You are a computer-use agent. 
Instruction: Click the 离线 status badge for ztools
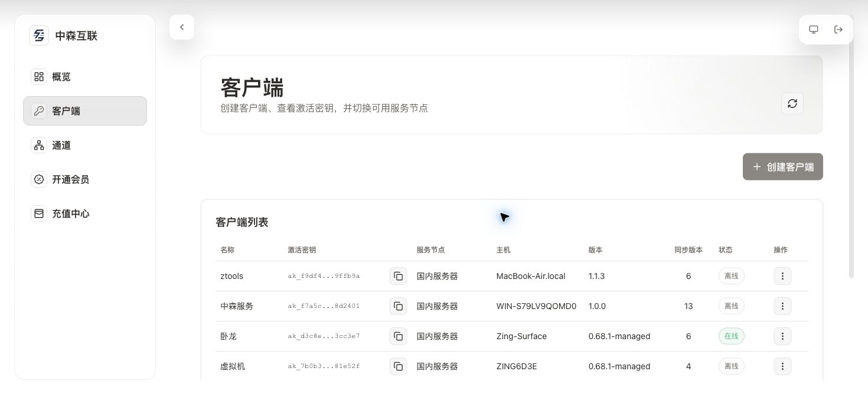[x=732, y=276]
